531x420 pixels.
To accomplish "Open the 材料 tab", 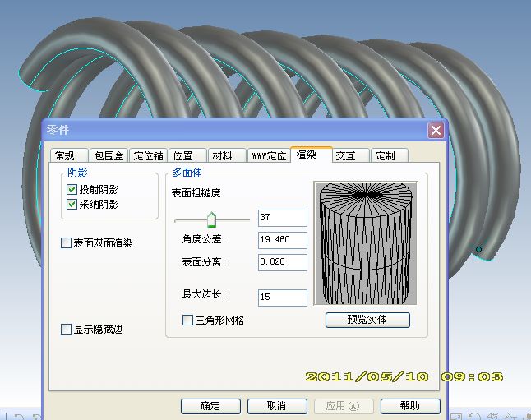I will pos(222,156).
